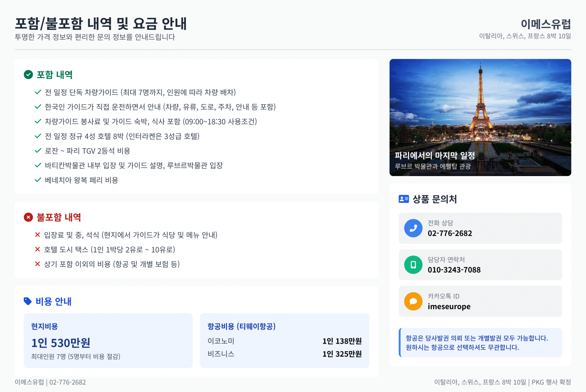Click the checkmark before 로잔 ~ 파리 TGV
The width and height of the screenshot is (586, 392).
[x=38, y=151]
